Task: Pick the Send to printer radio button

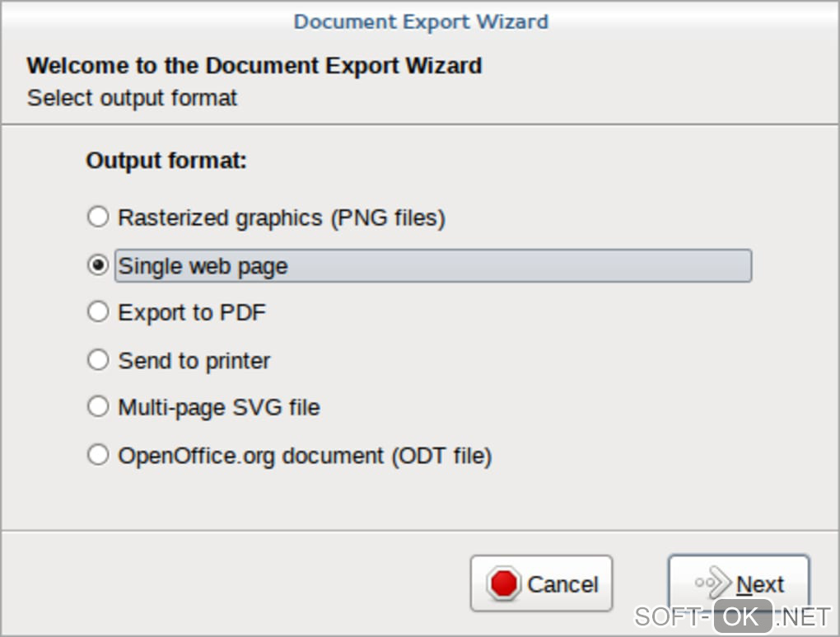Action: click(x=98, y=360)
